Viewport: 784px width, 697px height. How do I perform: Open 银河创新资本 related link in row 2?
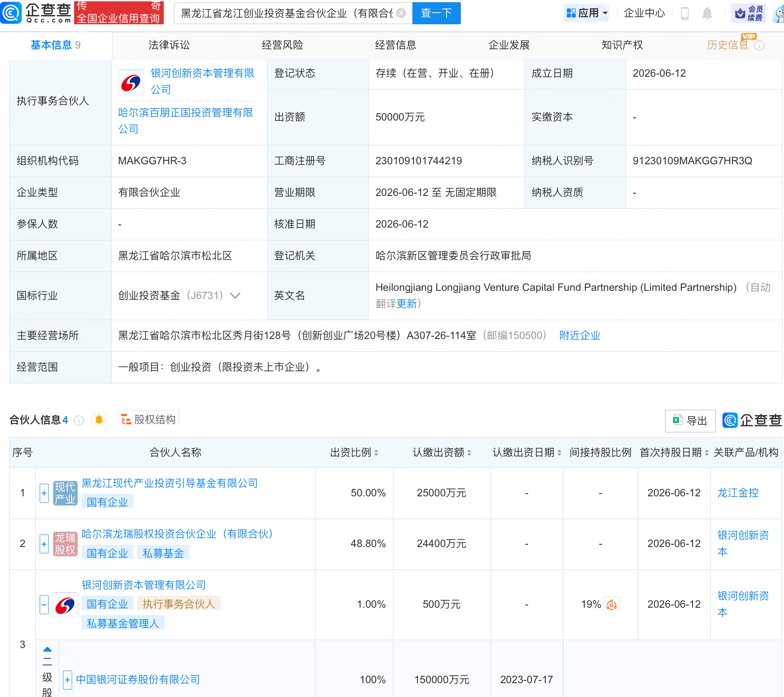pyautogui.click(x=743, y=544)
